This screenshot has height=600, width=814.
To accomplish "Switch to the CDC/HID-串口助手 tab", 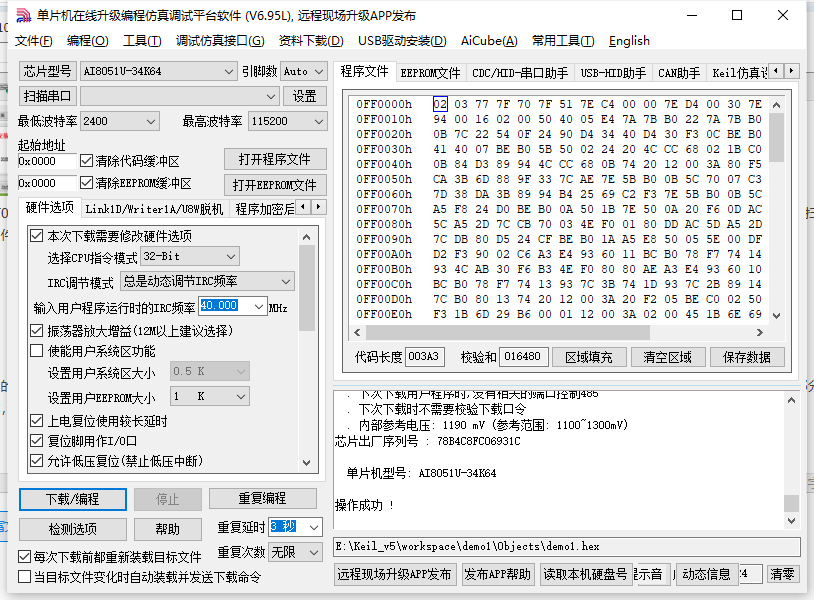I will point(520,73).
